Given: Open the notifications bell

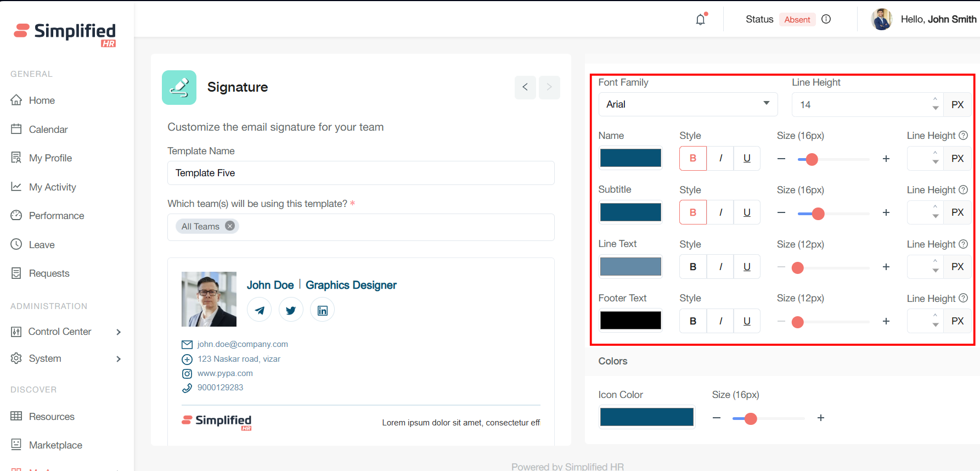Looking at the screenshot, I should (701, 20).
